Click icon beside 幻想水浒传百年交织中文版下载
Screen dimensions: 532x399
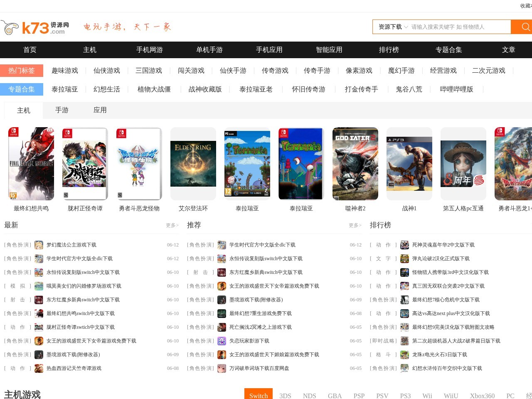405,368
